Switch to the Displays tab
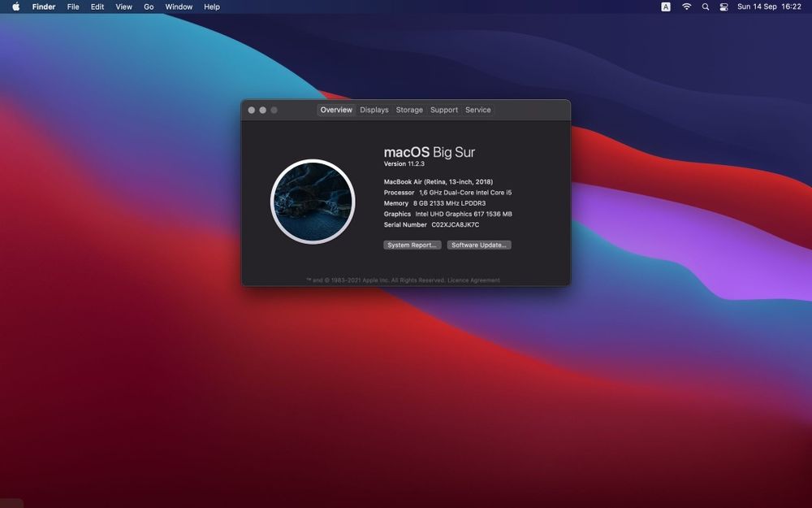This screenshot has width=812, height=508. tap(374, 110)
